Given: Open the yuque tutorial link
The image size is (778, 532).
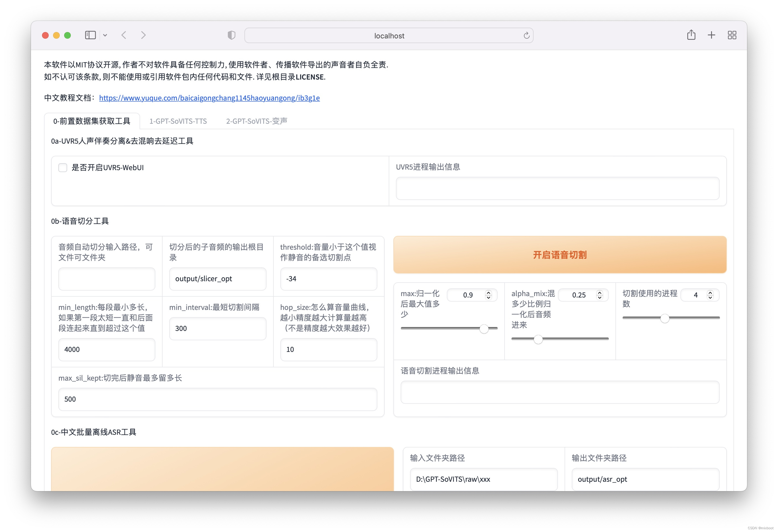Looking at the screenshot, I should [x=209, y=98].
